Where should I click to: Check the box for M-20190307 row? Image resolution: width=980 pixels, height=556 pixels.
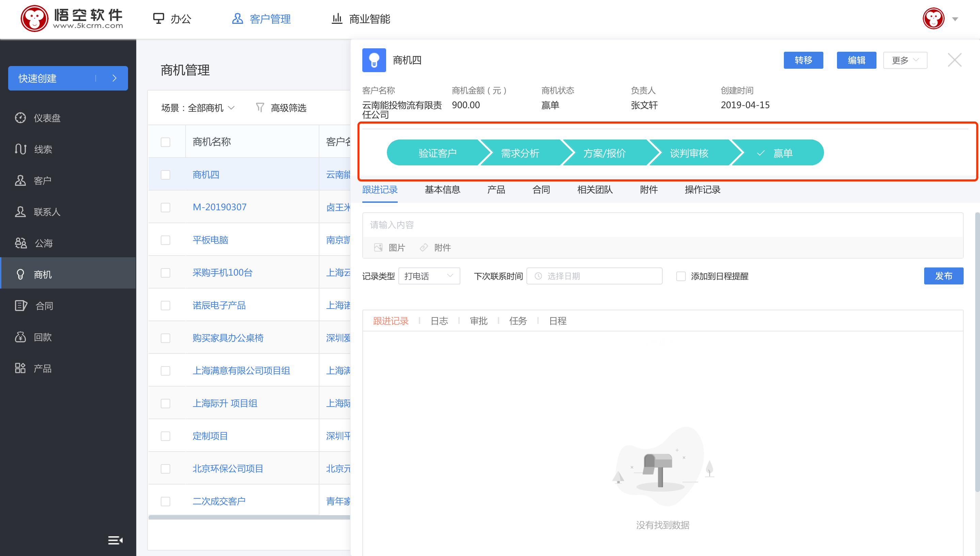click(x=165, y=207)
